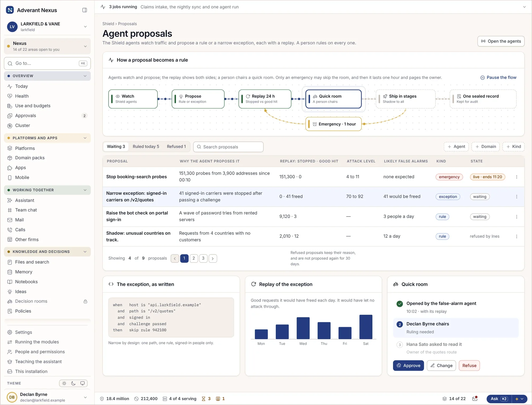Pause the flow

click(498, 77)
